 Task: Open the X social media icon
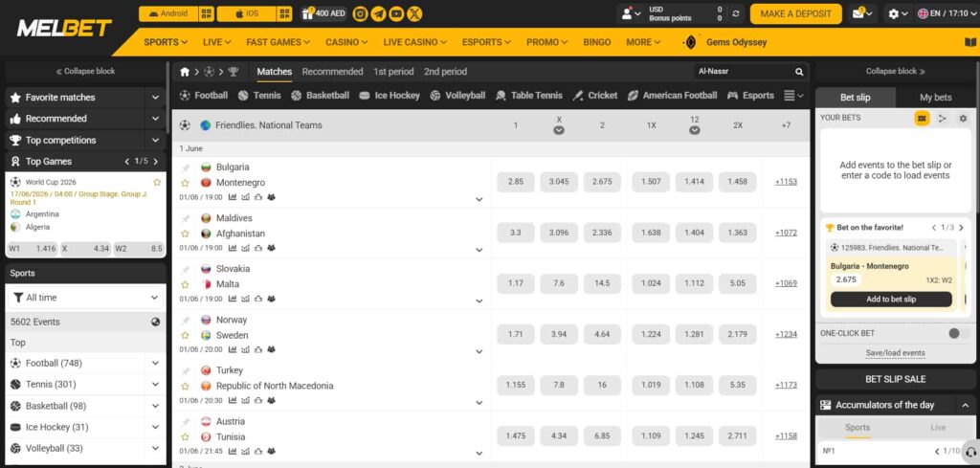pyautogui.click(x=414, y=13)
